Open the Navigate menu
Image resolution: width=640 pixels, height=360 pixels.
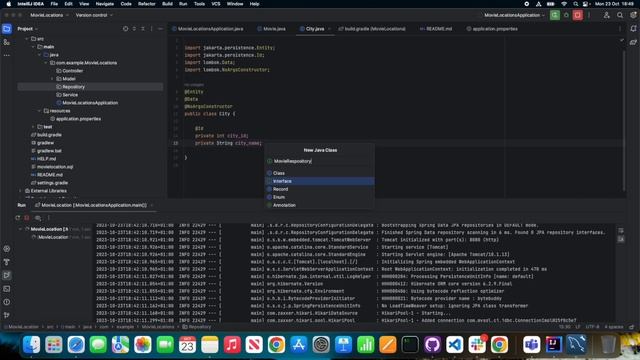104,4
